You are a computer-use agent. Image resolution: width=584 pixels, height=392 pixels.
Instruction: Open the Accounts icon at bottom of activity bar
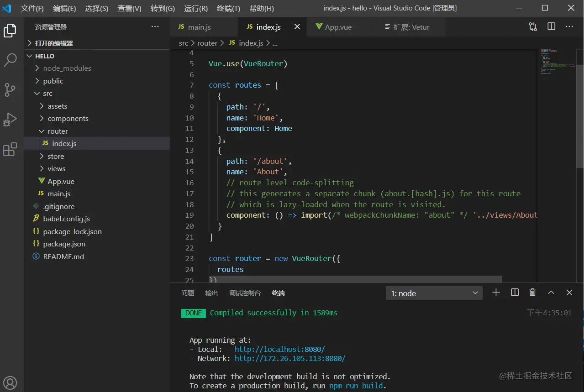coord(10,382)
